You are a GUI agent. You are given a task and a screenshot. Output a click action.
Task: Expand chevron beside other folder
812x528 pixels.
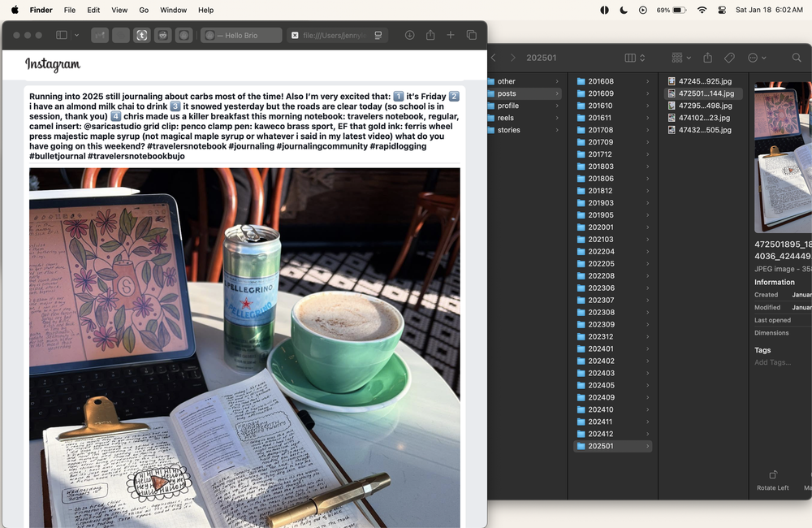click(x=557, y=81)
